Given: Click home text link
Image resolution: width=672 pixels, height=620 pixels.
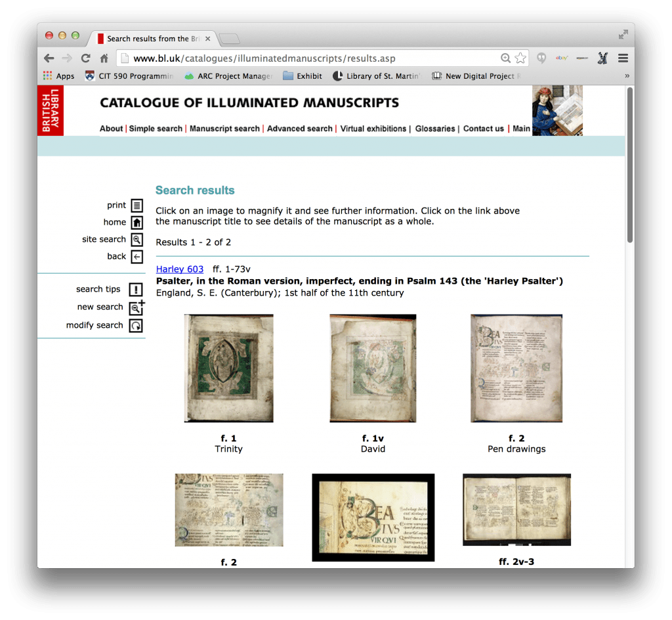Looking at the screenshot, I should (x=114, y=222).
